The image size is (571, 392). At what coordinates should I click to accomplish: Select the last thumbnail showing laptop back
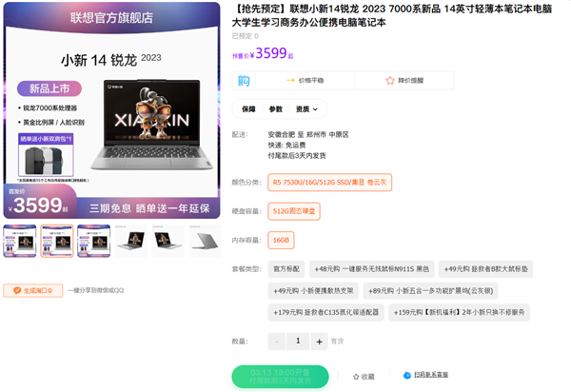pos(206,241)
